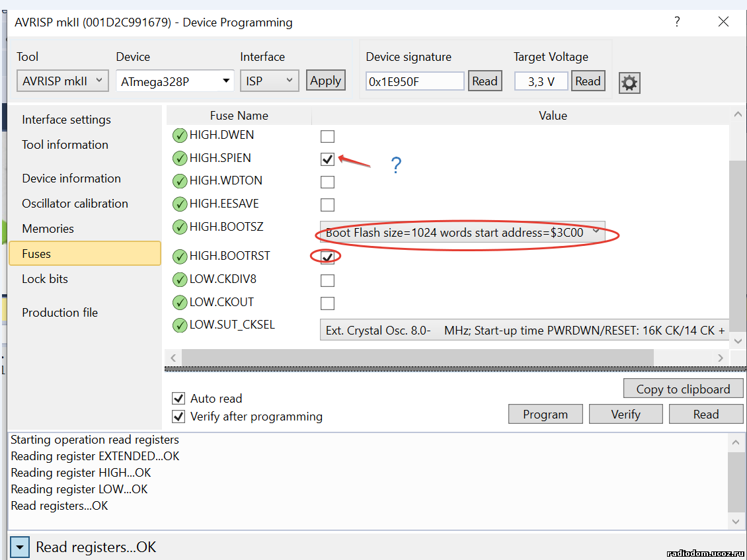Click log line 'Reading register EXTENDED...OK'

pos(95,456)
